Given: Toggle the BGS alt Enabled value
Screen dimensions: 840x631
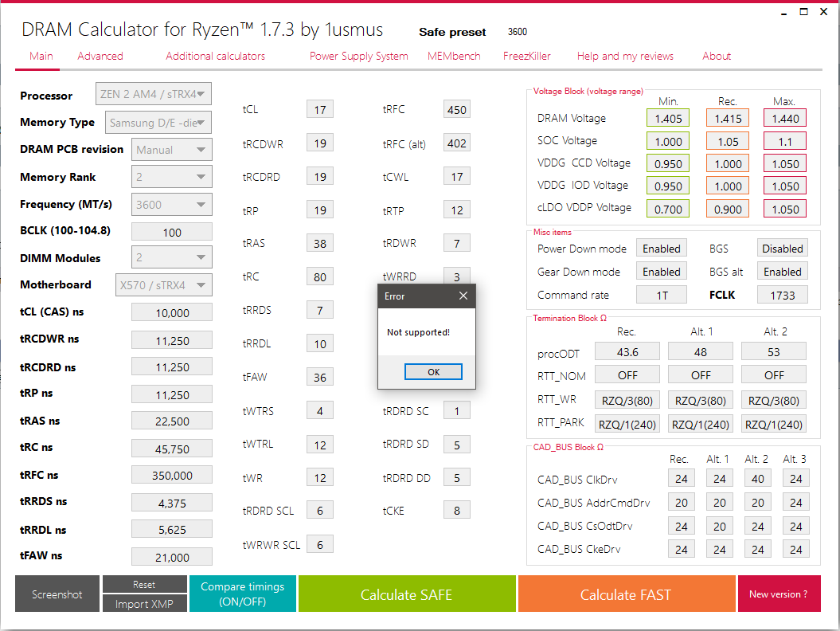Looking at the screenshot, I should click(782, 272).
